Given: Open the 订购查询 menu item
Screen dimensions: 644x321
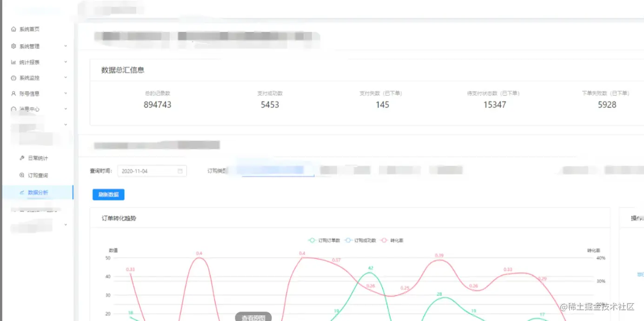Looking at the screenshot, I should (x=37, y=175).
